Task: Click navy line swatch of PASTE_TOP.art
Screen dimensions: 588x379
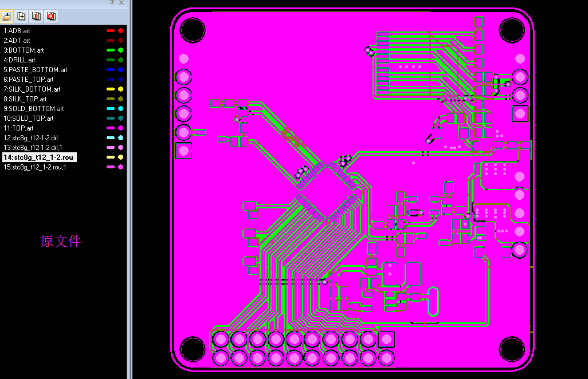Action: [111, 80]
